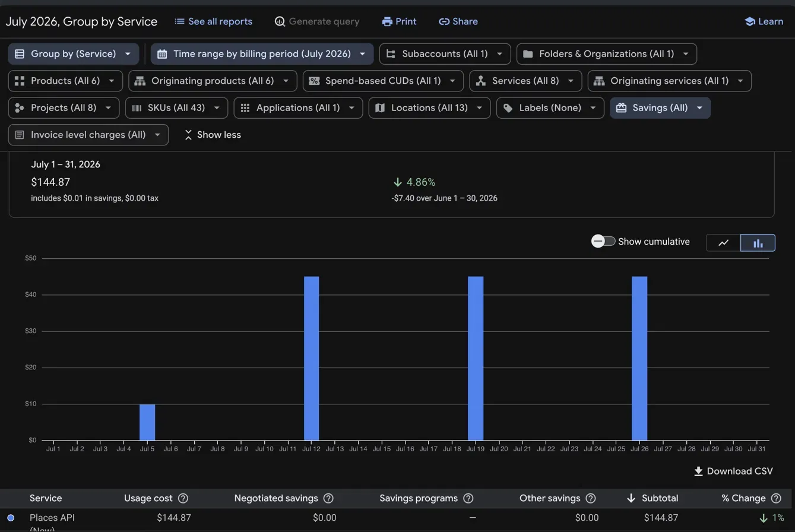This screenshot has height=532, width=795.
Task: Open Time range by billing period dropdown
Action: 262,54
